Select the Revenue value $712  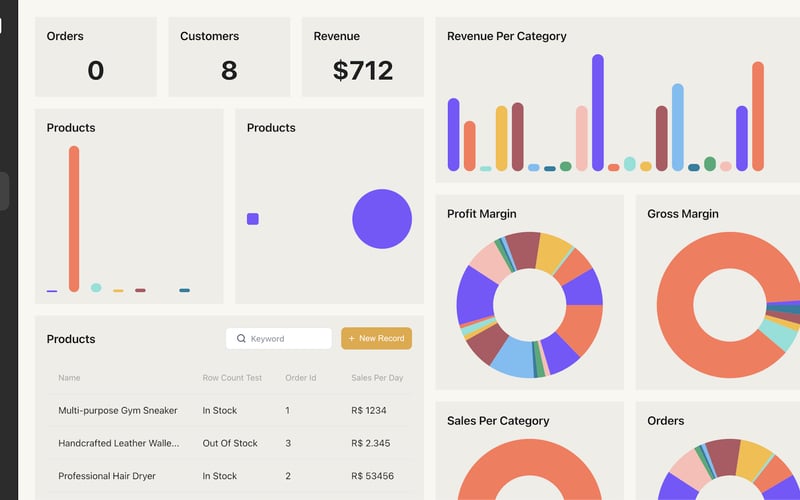tap(363, 70)
